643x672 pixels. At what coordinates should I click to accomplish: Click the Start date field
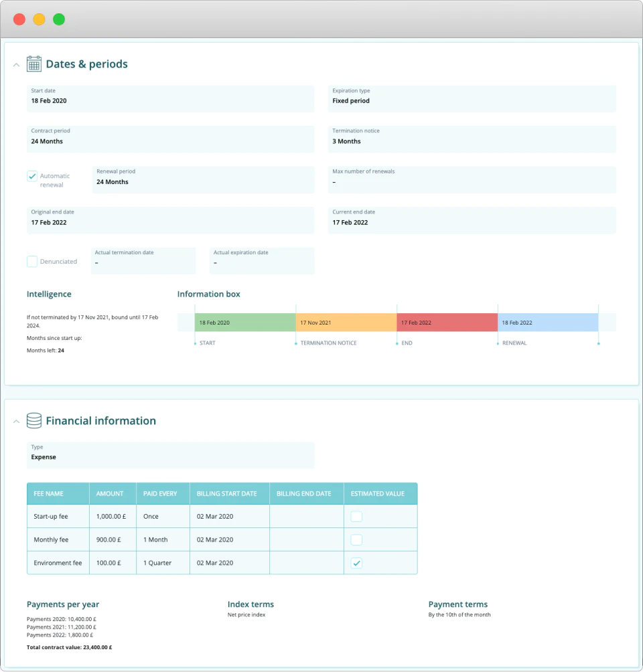[170, 98]
